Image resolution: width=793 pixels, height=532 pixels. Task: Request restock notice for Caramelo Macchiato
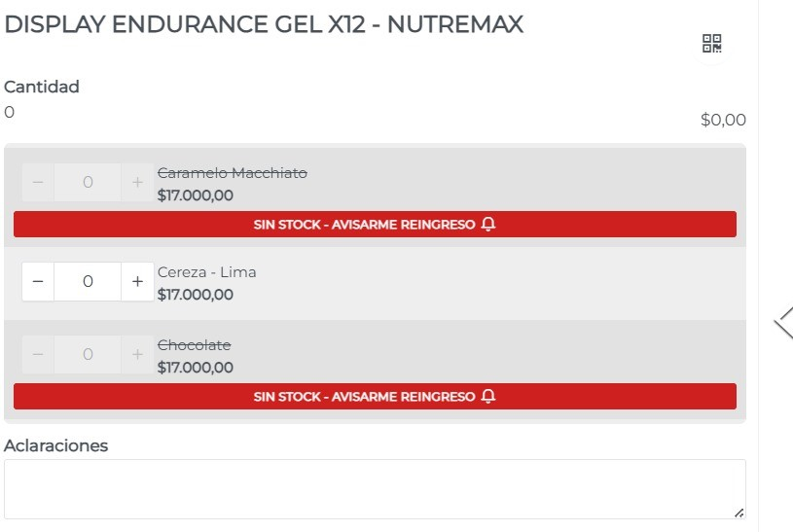coord(375,225)
